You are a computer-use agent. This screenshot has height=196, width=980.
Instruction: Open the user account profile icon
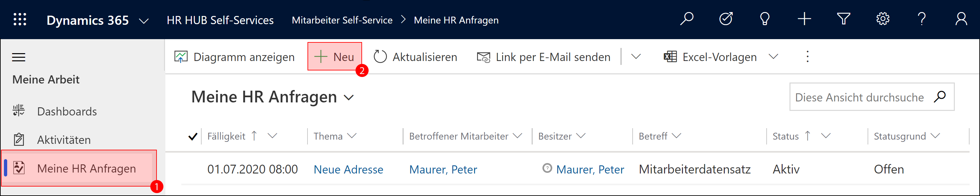961,19
